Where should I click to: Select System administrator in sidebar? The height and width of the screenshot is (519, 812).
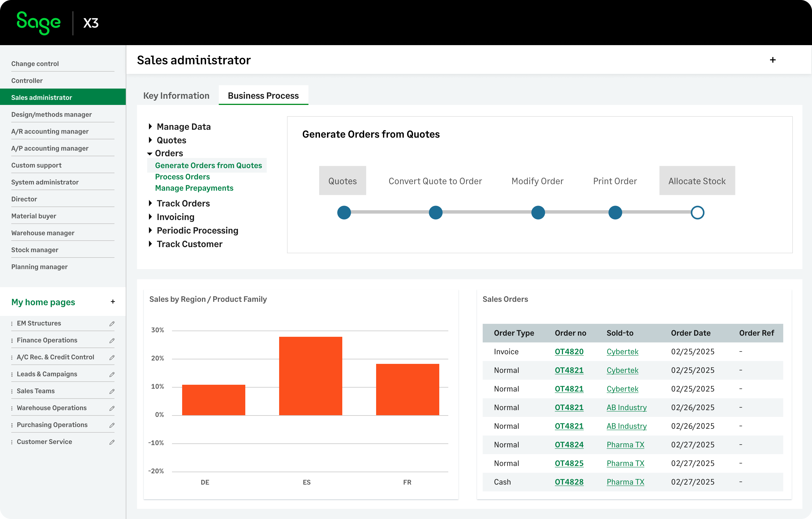click(45, 182)
